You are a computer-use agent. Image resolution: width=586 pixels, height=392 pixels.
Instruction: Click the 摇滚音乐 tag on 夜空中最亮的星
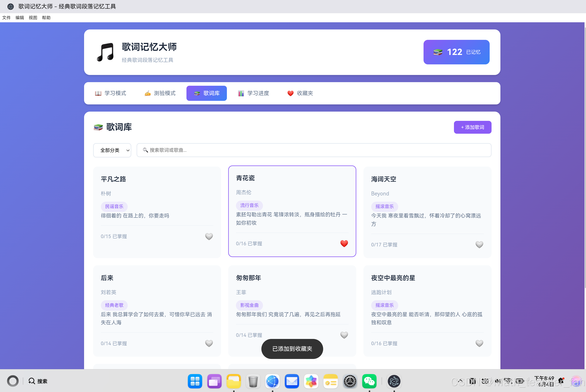click(x=385, y=305)
